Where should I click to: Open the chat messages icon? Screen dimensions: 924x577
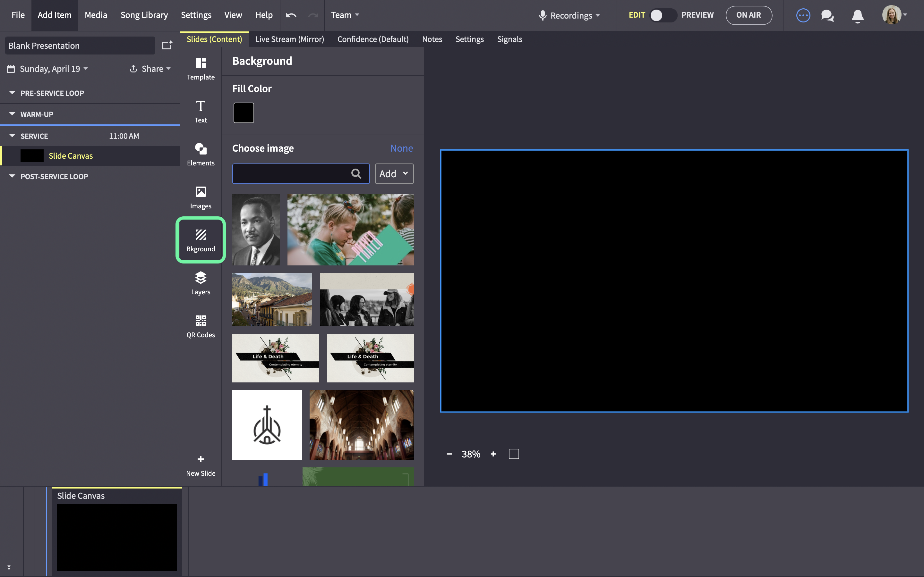(827, 16)
